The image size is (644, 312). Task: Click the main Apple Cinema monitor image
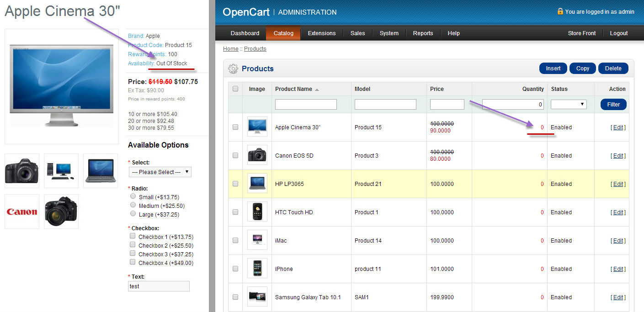click(x=62, y=87)
